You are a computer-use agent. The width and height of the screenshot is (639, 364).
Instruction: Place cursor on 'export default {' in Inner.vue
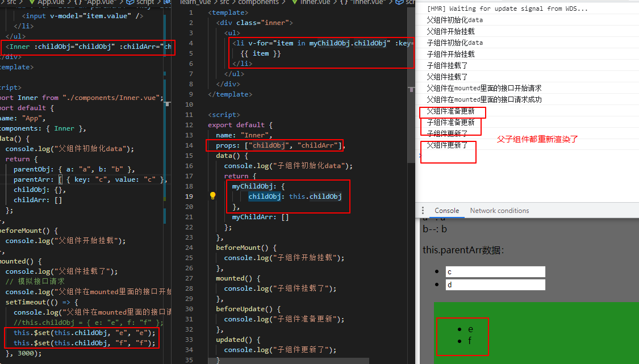[x=240, y=125]
